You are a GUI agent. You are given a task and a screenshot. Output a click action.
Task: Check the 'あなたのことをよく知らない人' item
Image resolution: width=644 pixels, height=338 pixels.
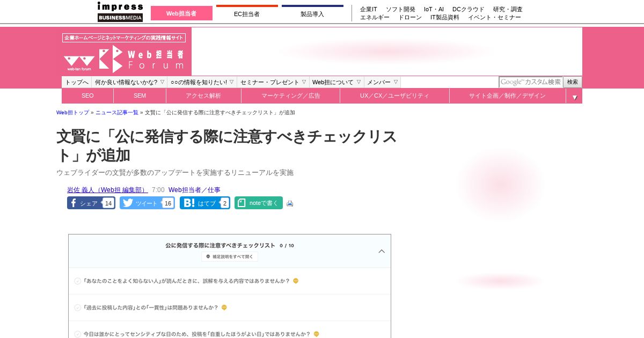click(x=78, y=281)
